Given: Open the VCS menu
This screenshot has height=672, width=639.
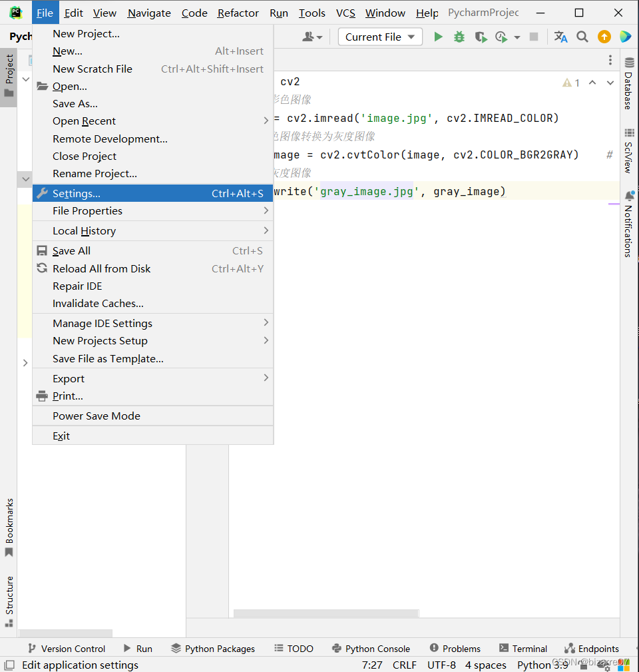Looking at the screenshot, I should pyautogui.click(x=345, y=13).
